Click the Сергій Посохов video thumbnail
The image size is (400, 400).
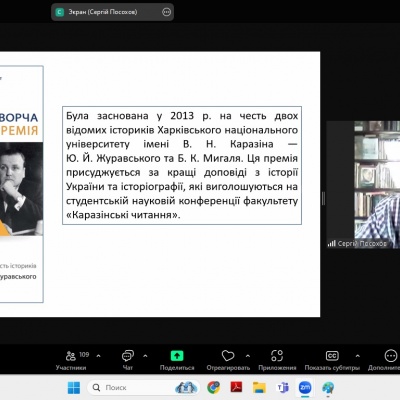tap(363, 185)
